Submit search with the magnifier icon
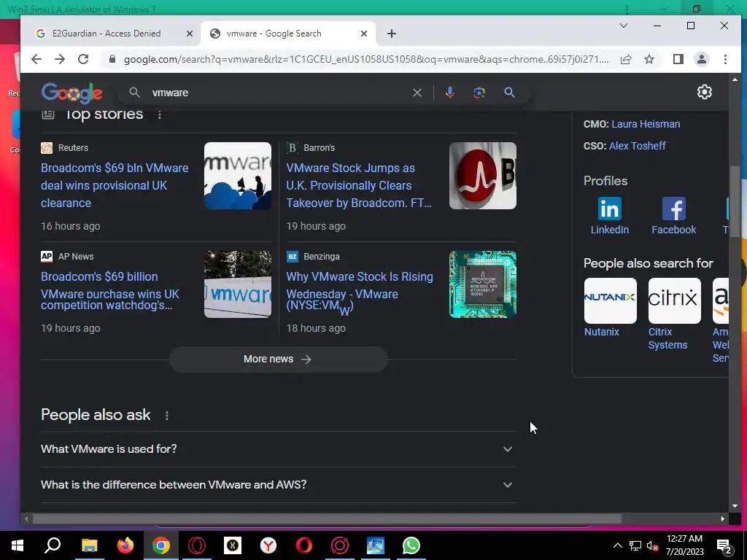 [509, 93]
